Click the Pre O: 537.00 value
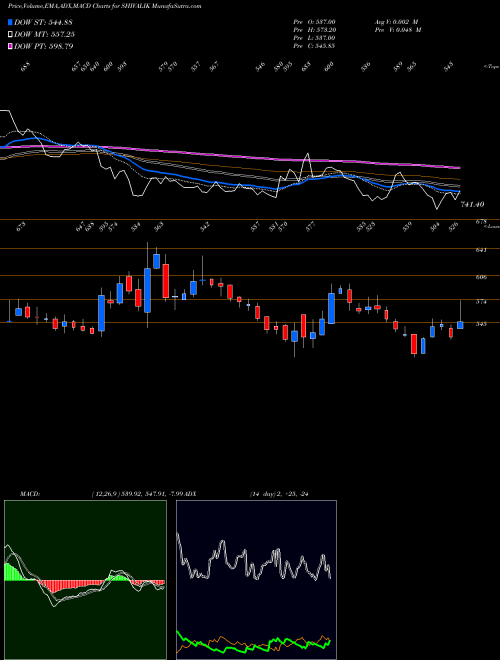Image resolution: width=500 pixels, height=660 pixels. [314, 22]
